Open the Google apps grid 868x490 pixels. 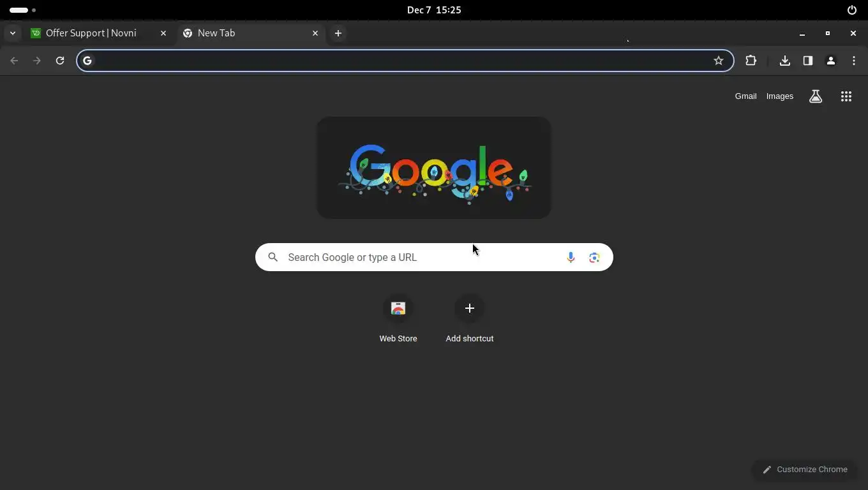[x=846, y=96]
